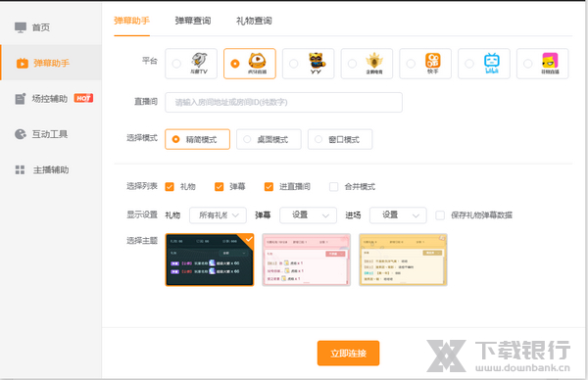Select the Huya Live radio button
The width and height of the screenshot is (588, 380).
pos(235,64)
